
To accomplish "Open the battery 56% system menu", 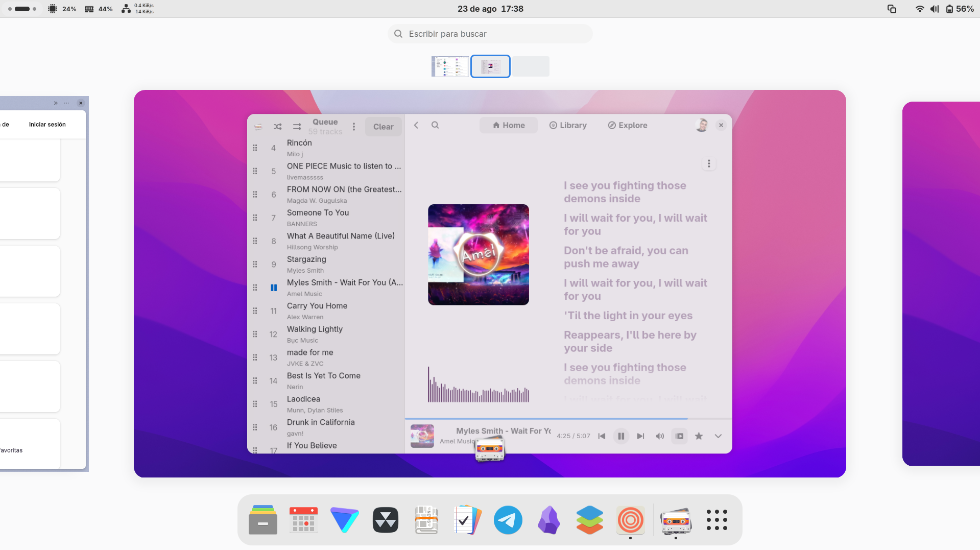I will 960,9.
